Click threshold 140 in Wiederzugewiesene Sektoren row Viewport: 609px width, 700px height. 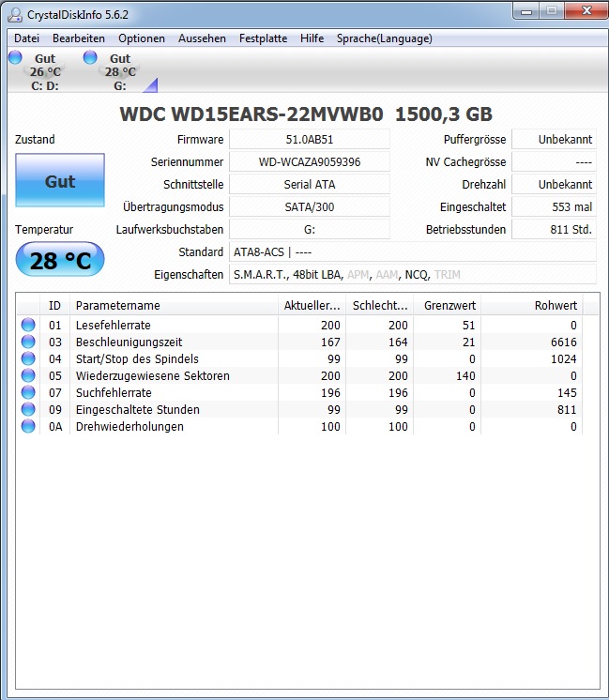click(x=465, y=376)
